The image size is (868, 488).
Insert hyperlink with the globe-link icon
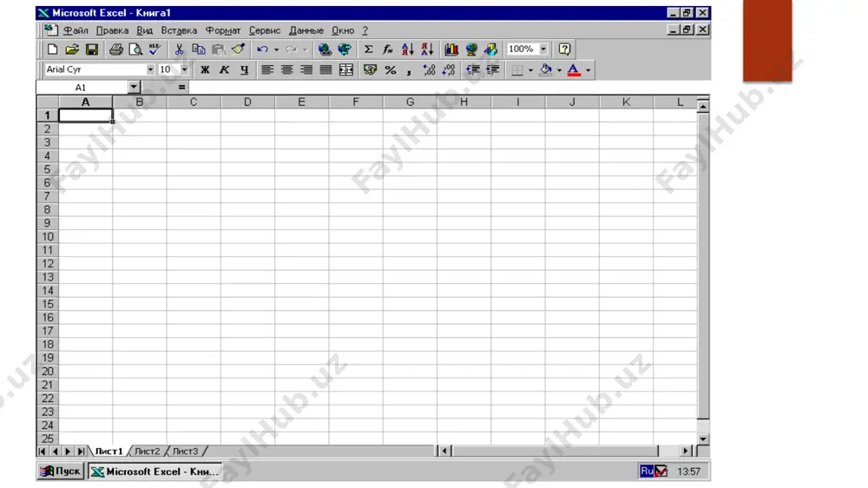pos(325,49)
